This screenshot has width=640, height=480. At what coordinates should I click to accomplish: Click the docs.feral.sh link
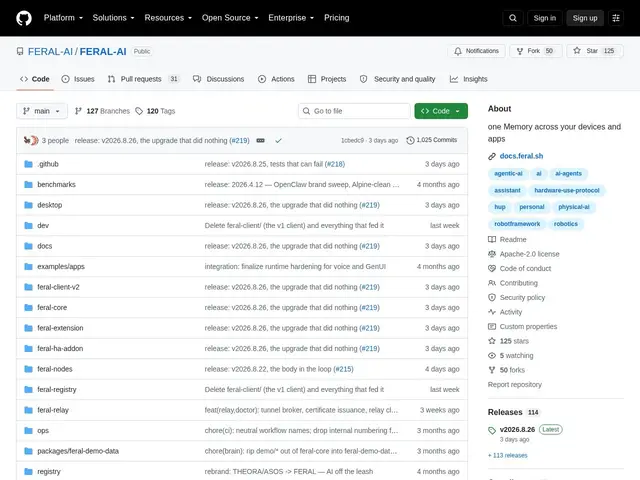coord(521,156)
